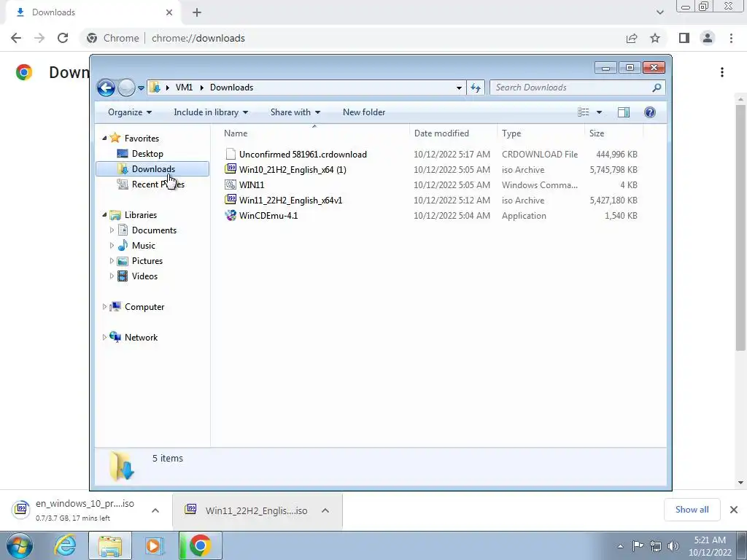
Task: Open Internet Explorer from taskbar
Action: (x=65, y=545)
